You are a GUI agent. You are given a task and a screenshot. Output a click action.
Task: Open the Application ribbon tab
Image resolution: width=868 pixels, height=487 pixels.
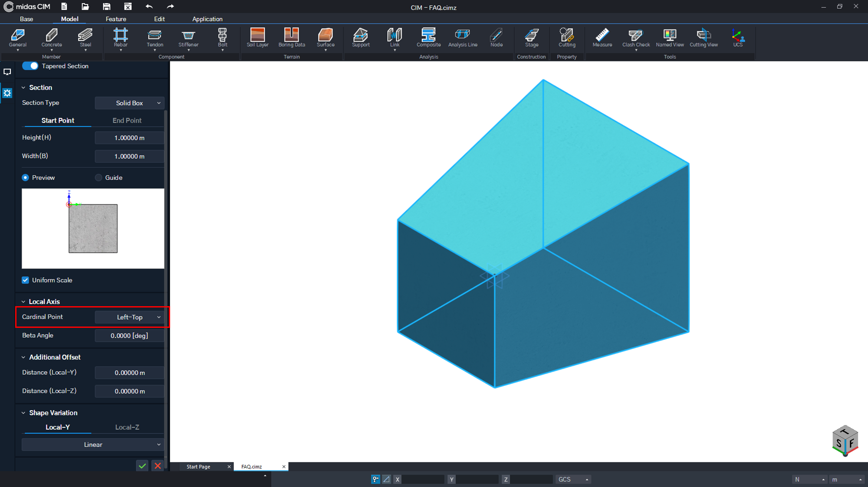207,19
